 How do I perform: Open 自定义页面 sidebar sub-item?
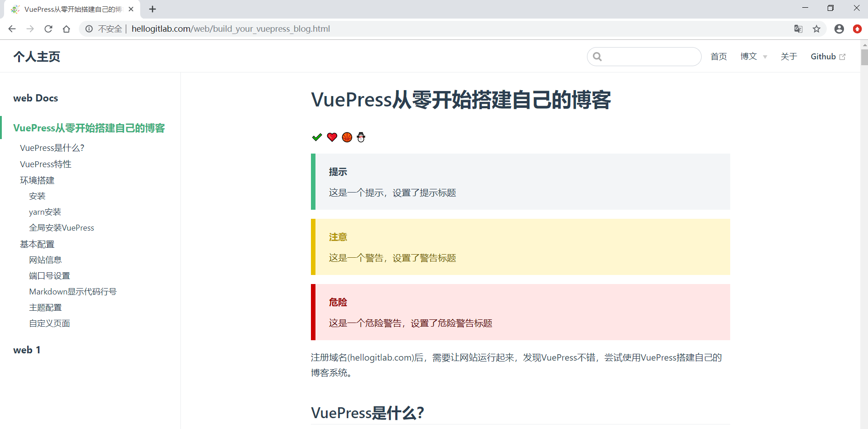[49, 323]
